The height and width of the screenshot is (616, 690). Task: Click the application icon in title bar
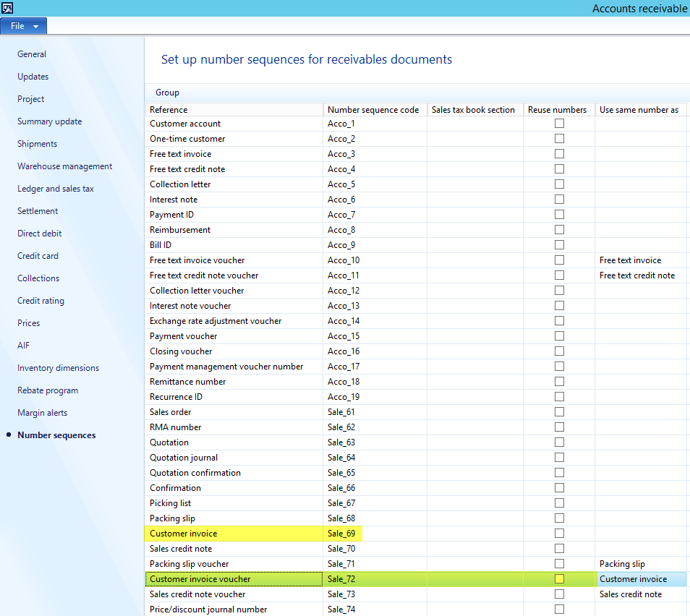click(x=7, y=8)
